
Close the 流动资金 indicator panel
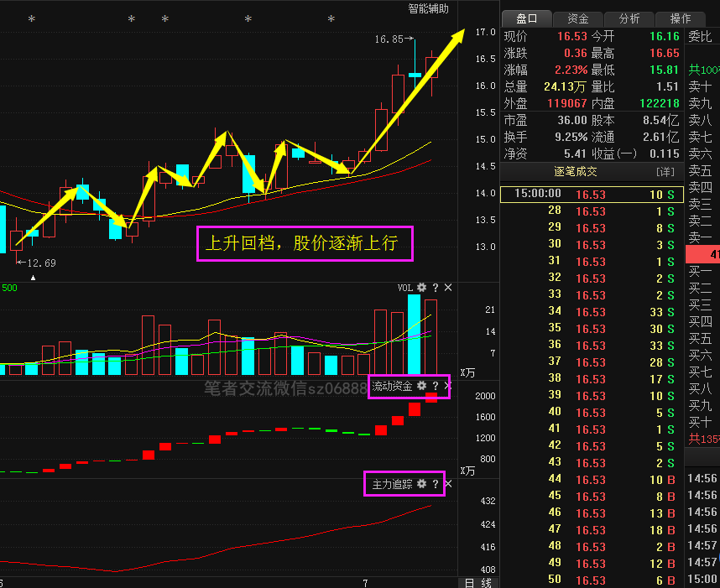coord(448,386)
